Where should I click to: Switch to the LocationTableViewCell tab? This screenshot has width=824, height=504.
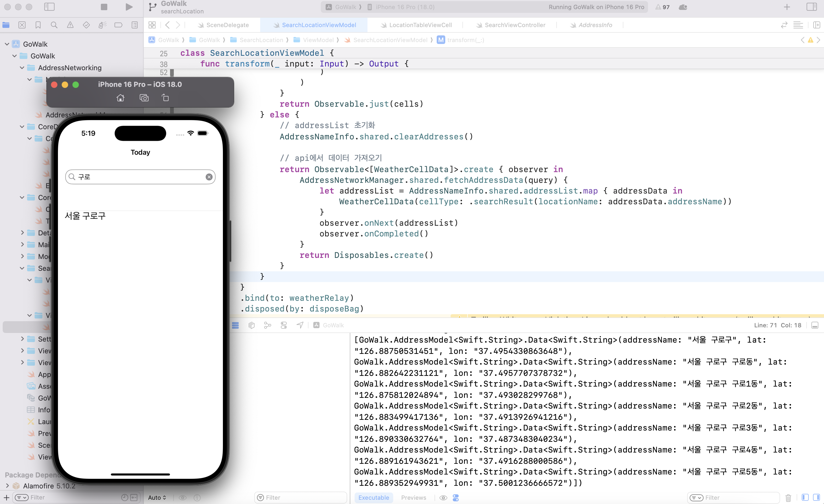(x=420, y=25)
